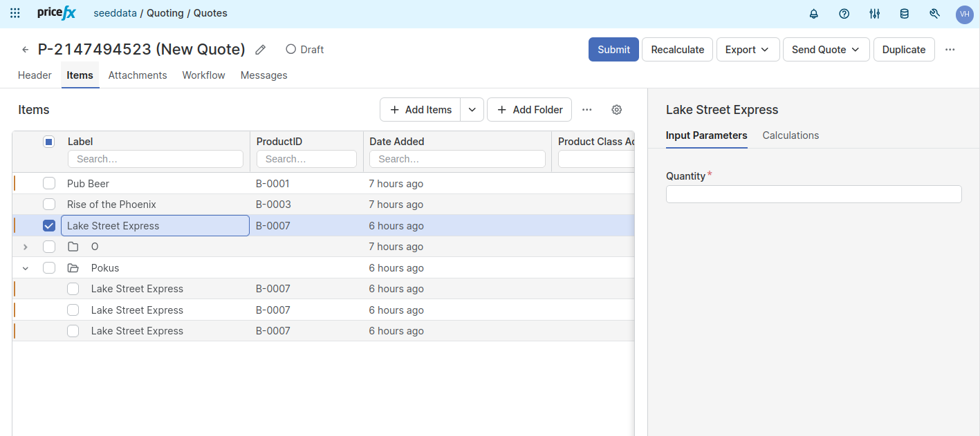
Task: Open the Items table settings gear
Action: pos(617,110)
